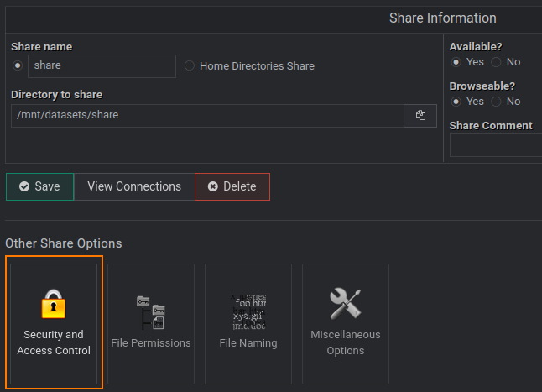Click the X icon on Delete
Viewport: 542px width, 392px height.
[x=213, y=186]
